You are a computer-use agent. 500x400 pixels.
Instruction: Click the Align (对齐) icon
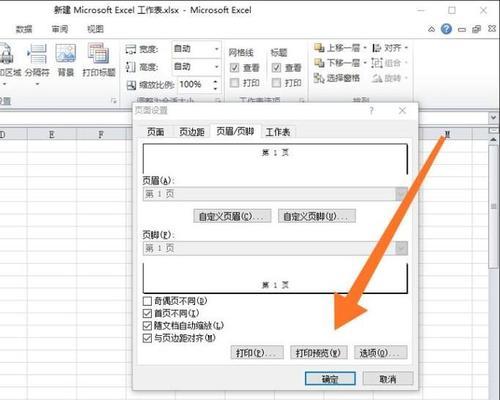tap(377, 48)
